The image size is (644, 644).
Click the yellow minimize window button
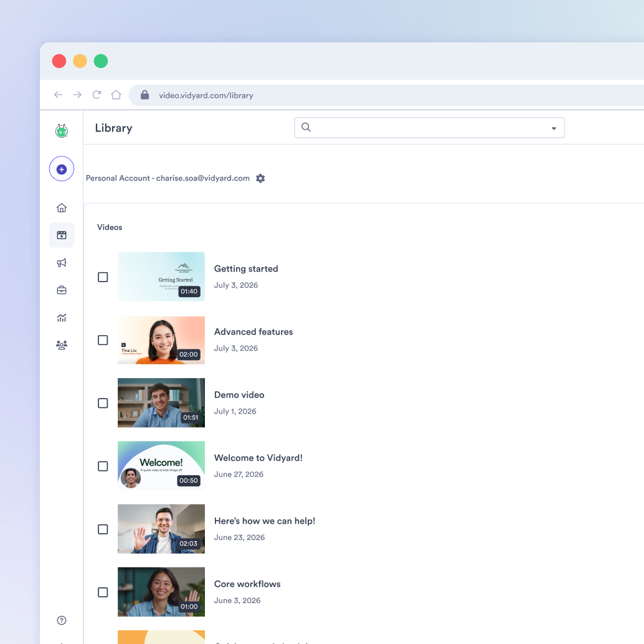pyautogui.click(x=80, y=61)
